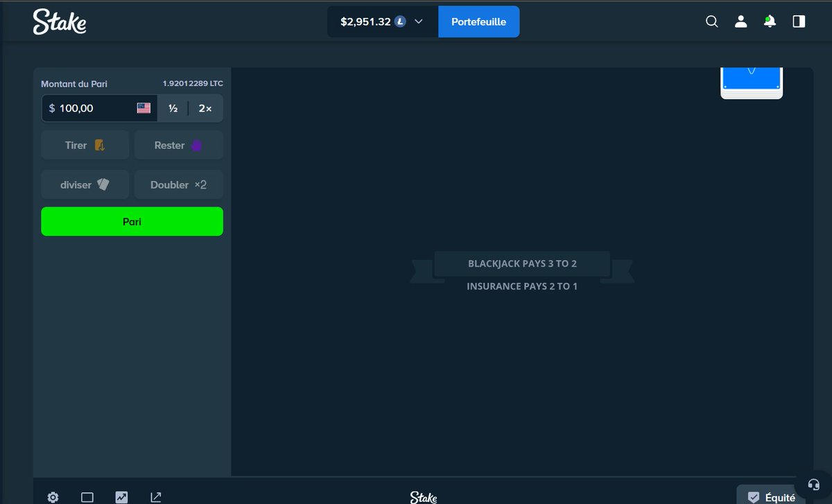Place a bet with the green Pari button
This screenshot has width=832, height=504.
[x=132, y=221]
